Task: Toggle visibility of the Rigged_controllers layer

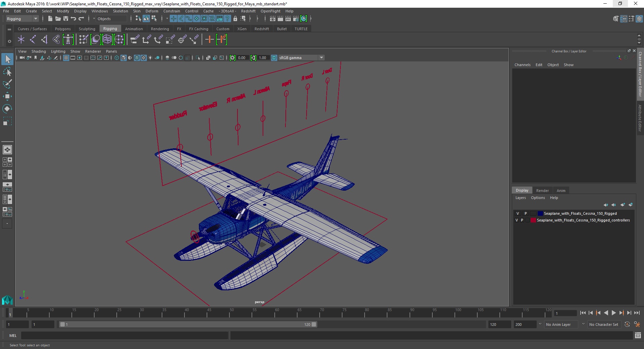Action: [517, 220]
